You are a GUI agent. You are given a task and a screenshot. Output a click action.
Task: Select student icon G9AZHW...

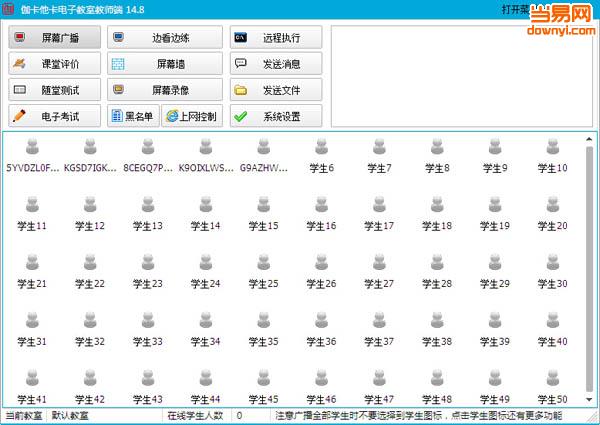coord(263,147)
